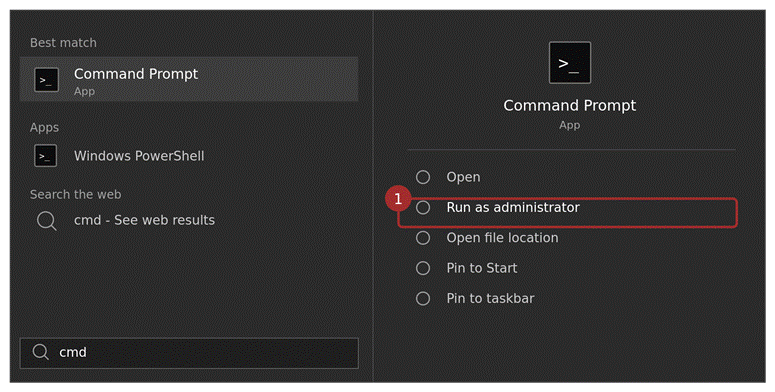Click the circle icon beside Run as administrator
775x392 pixels.
[x=423, y=208]
